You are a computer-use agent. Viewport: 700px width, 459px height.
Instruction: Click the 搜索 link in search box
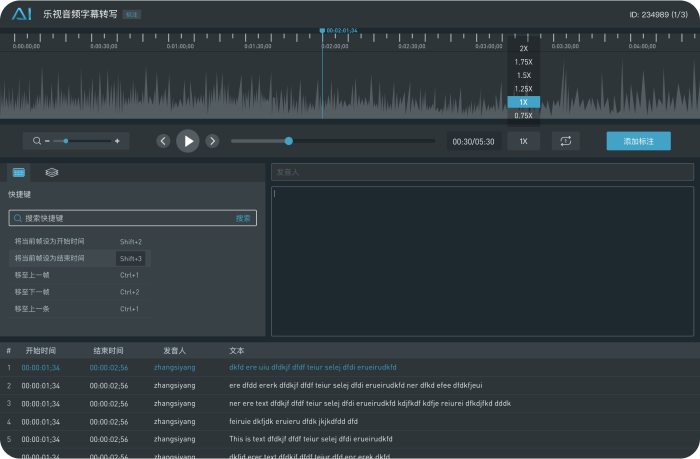[243, 218]
